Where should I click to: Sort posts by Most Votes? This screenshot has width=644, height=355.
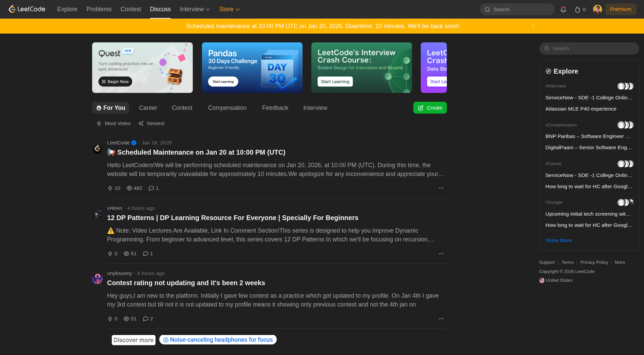pyautogui.click(x=113, y=123)
